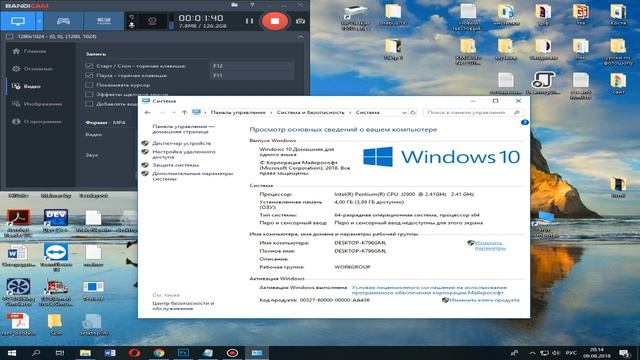
Task: Open Настройка удаленного доступа link
Action: click(184, 154)
